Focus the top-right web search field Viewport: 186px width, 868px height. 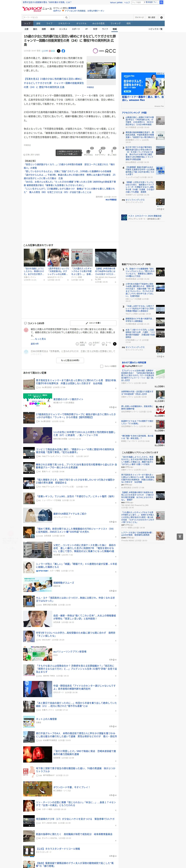[x=137, y=2]
